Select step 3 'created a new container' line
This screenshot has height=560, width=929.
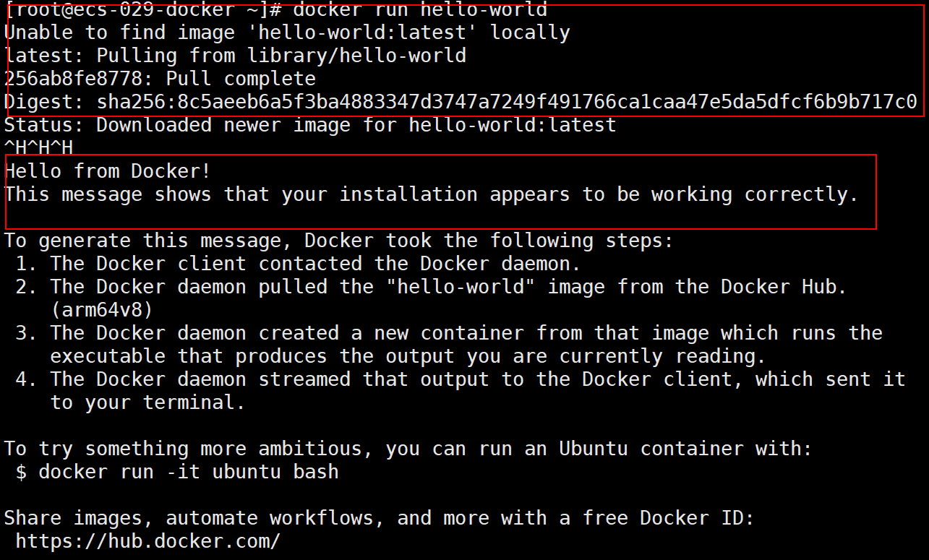coord(449,333)
